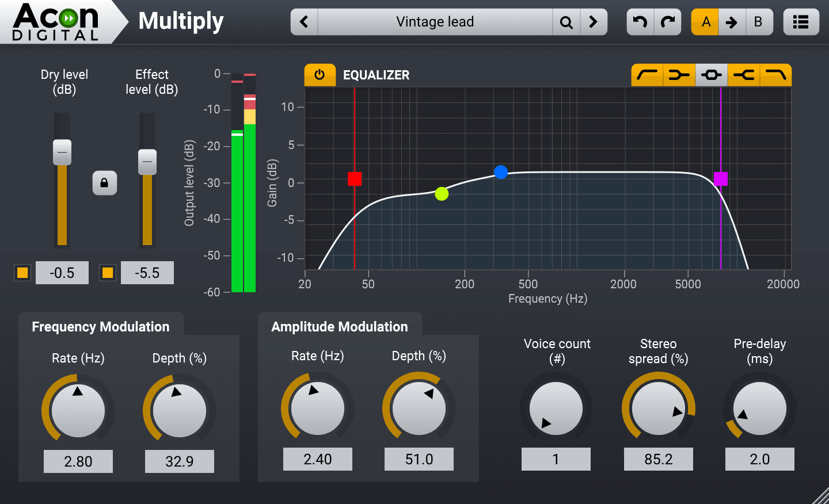Click the copy A to B arrow button
This screenshot has height=504, width=829.
pos(732,21)
